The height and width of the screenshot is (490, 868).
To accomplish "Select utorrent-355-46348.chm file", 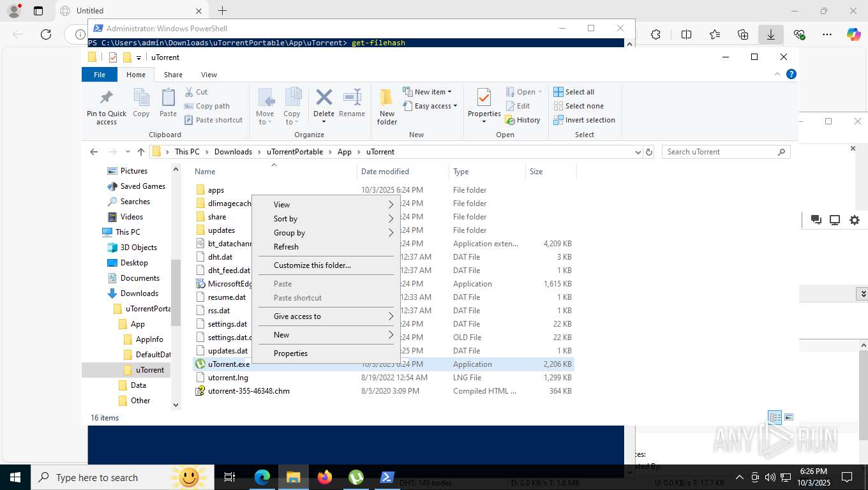I will [248, 391].
